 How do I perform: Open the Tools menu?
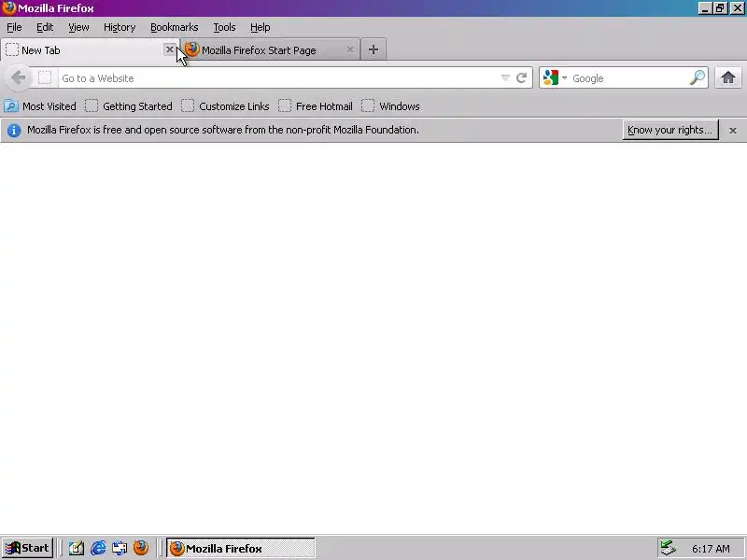click(224, 27)
